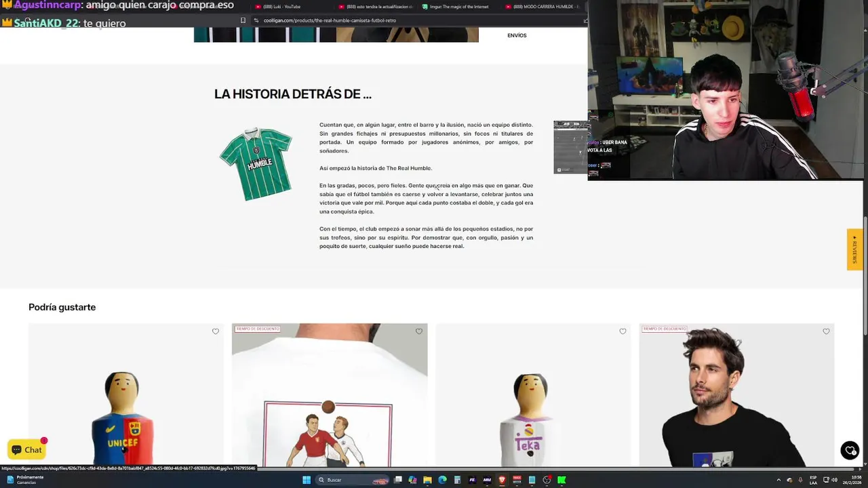Open Copilot from the taskbar
Image resolution: width=868 pixels, height=488 pixels.
412,480
